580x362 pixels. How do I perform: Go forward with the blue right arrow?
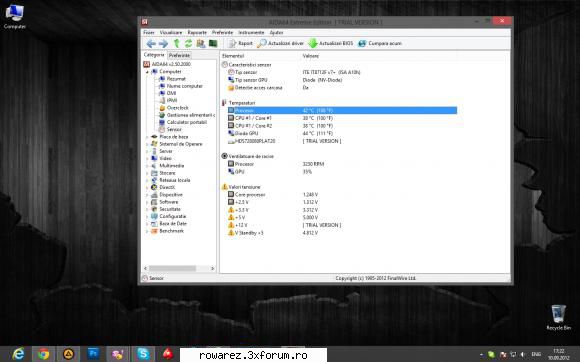163,44
